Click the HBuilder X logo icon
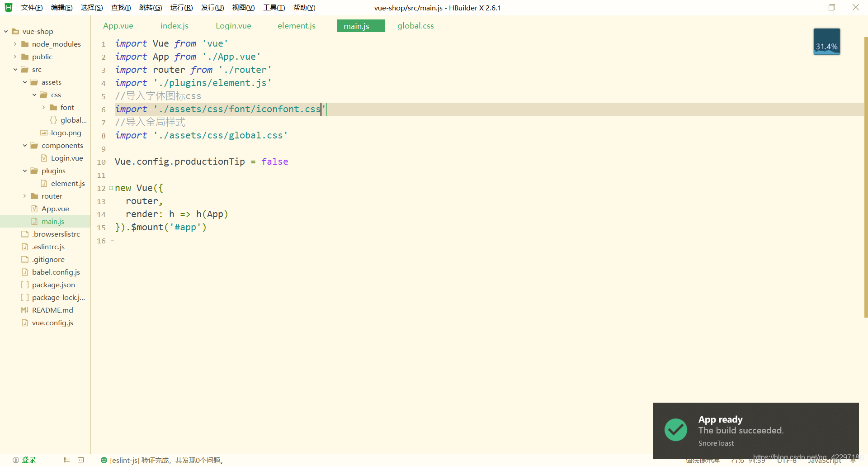The width and height of the screenshot is (868, 466). tap(8, 7)
